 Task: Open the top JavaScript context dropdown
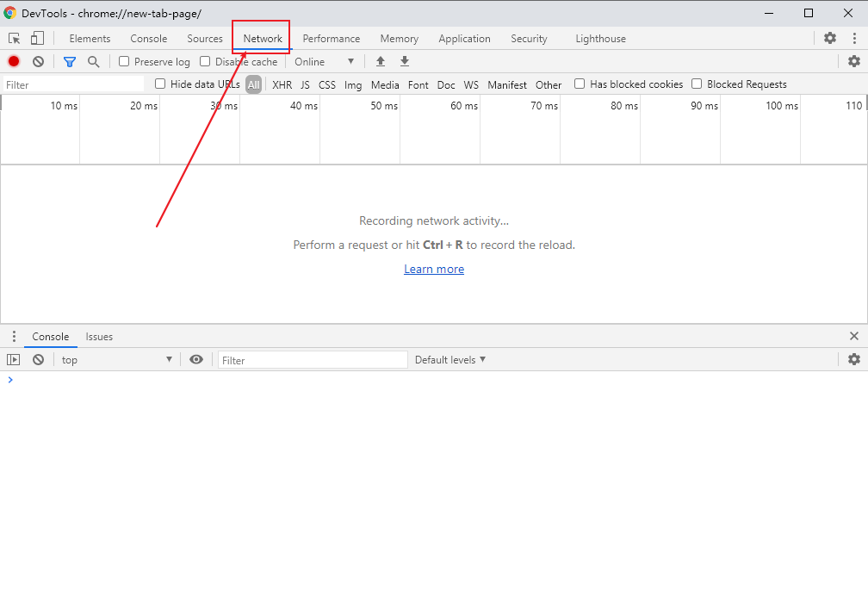(x=116, y=360)
